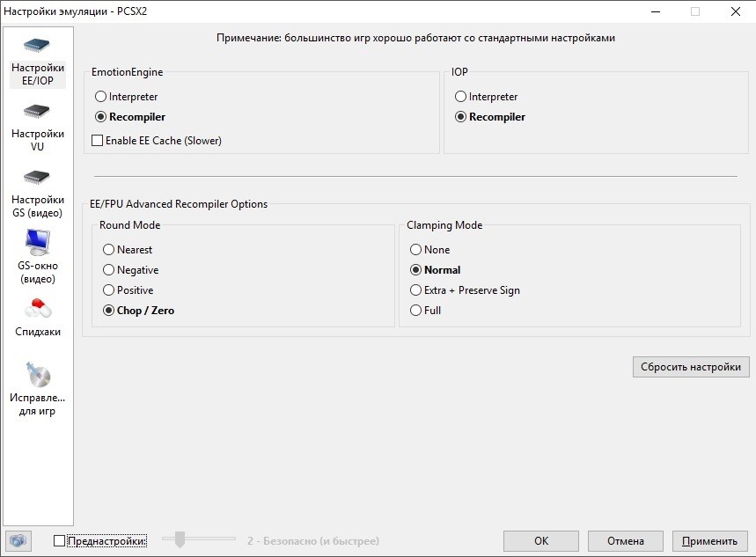This screenshot has width=756, height=557.
Task: Open the Спидхаки pills icon
Action: point(37,310)
